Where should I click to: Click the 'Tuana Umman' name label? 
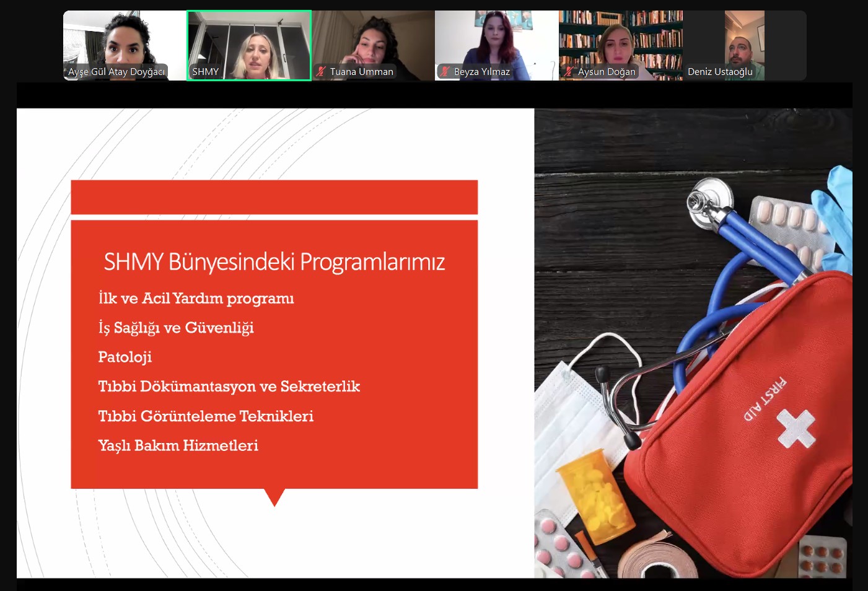(362, 72)
